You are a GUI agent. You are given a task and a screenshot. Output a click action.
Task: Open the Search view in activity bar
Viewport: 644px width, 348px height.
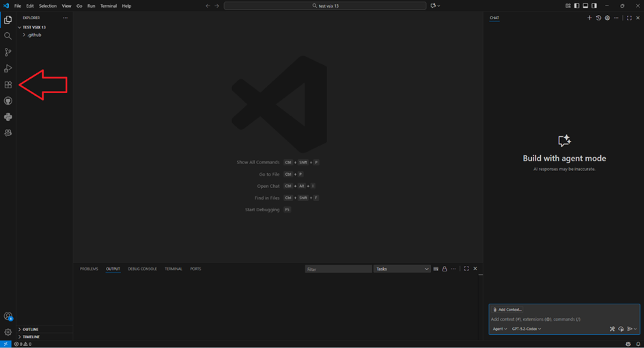8,36
